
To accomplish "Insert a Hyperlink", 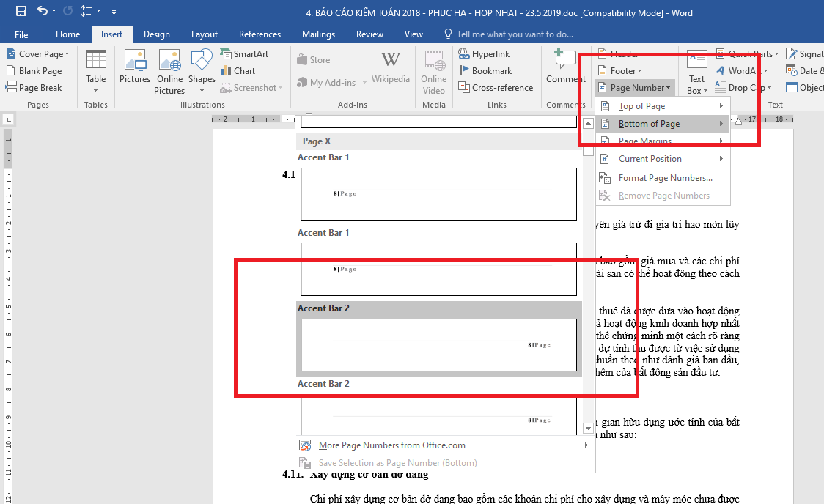I will (485, 54).
